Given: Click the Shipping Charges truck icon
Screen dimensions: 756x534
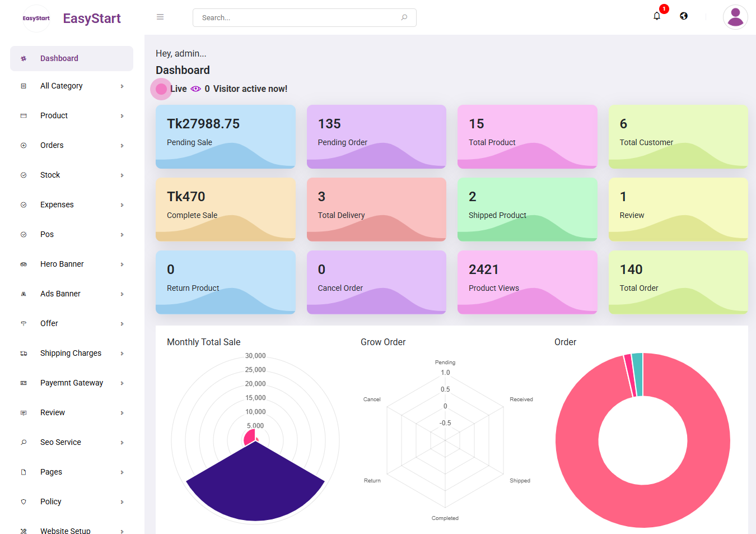Looking at the screenshot, I should pyautogui.click(x=24, y=354).
